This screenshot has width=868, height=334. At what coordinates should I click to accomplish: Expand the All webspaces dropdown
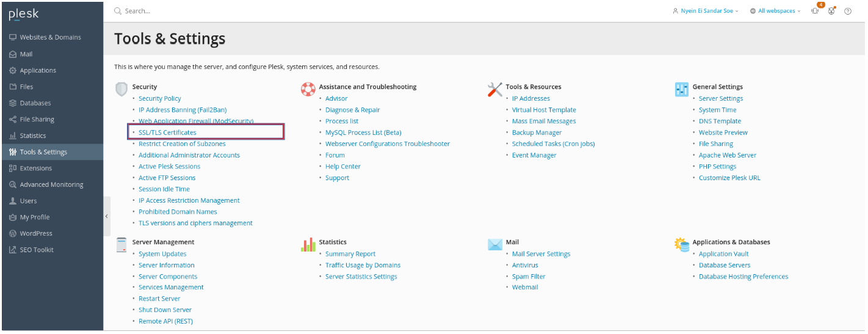pos(775,11)
